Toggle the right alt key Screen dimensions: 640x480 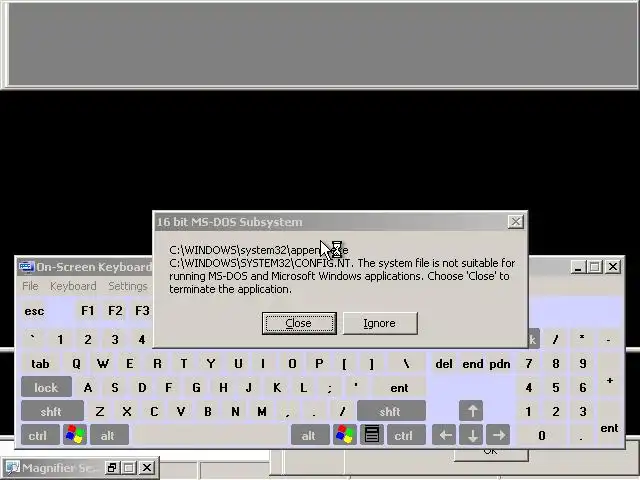310,435
